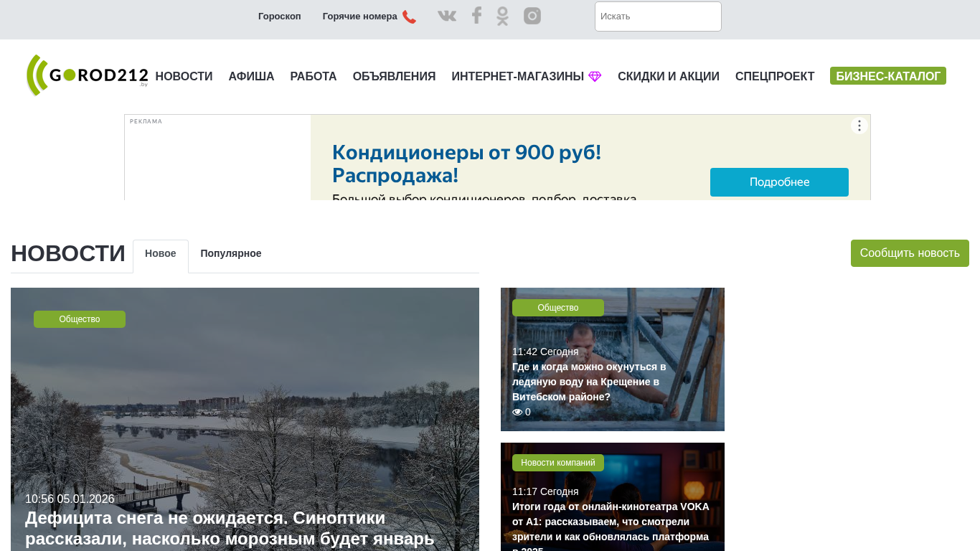Click the 10:56 05.01.2026 timestamp
Viewport: 980px width, 551px height.
point(70,499)
